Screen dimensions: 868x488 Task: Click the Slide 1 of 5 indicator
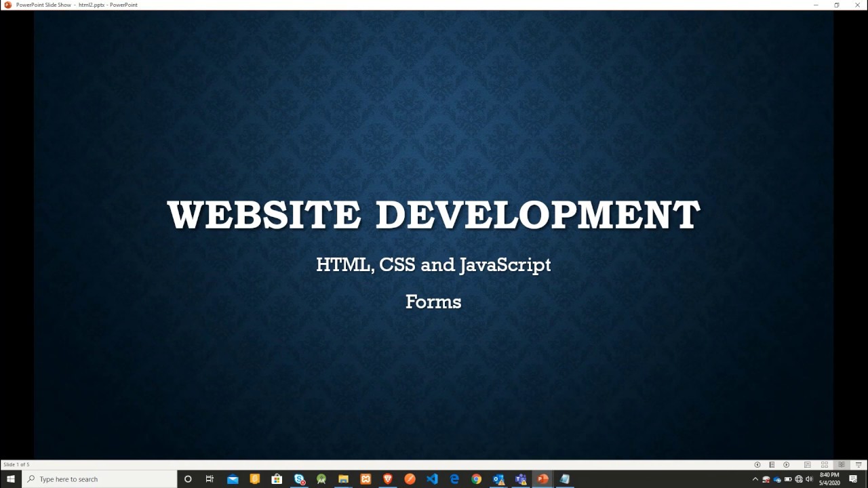point(16,464)
